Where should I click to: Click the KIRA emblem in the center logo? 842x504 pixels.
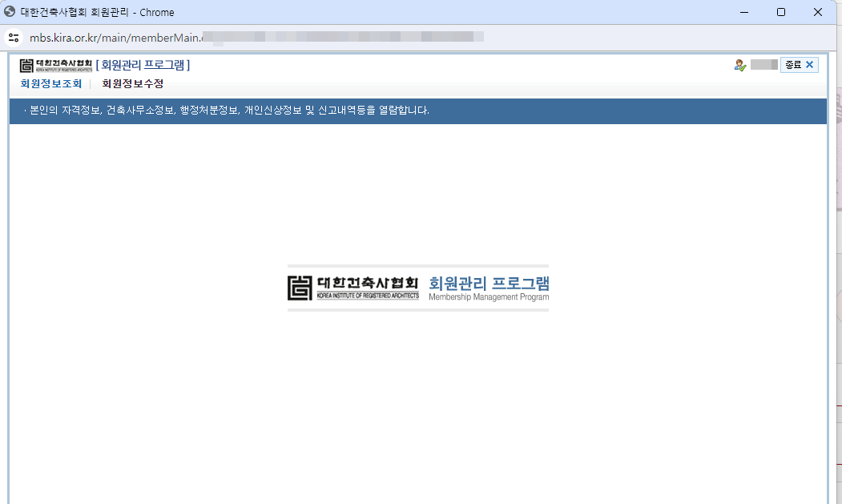(x=300, y=286)
